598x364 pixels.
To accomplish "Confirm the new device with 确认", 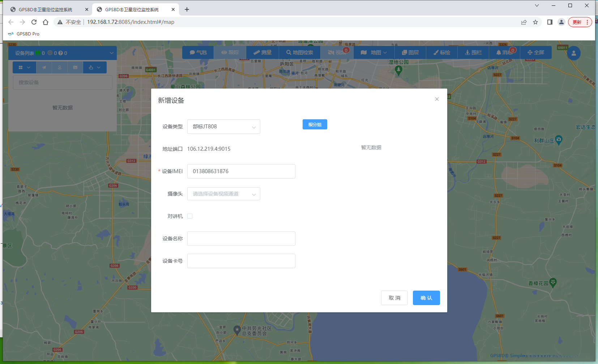I will [x=426, y=298].
